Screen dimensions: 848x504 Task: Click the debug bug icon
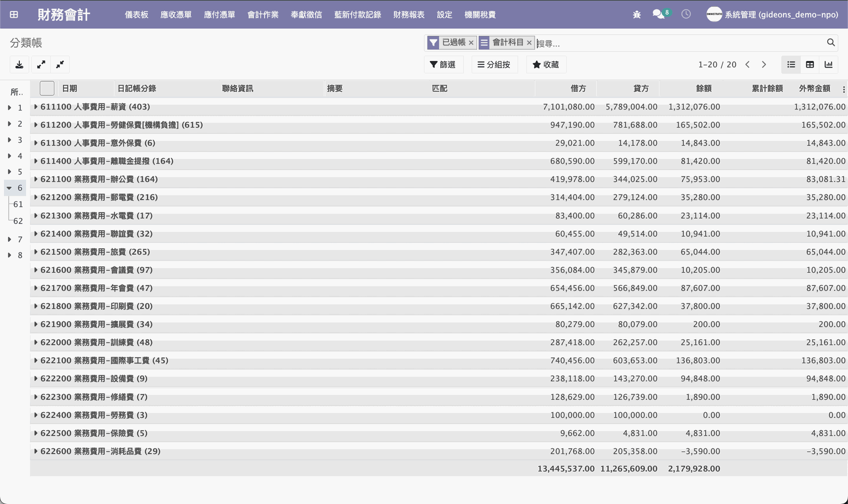636,15
